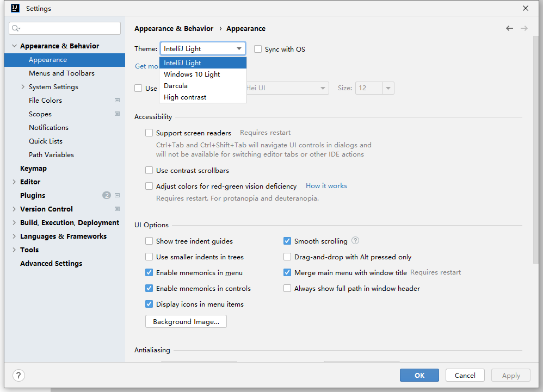543x392 pixels.
Task: Check Use contrast scrollbars
Action: tap(149, 170)
